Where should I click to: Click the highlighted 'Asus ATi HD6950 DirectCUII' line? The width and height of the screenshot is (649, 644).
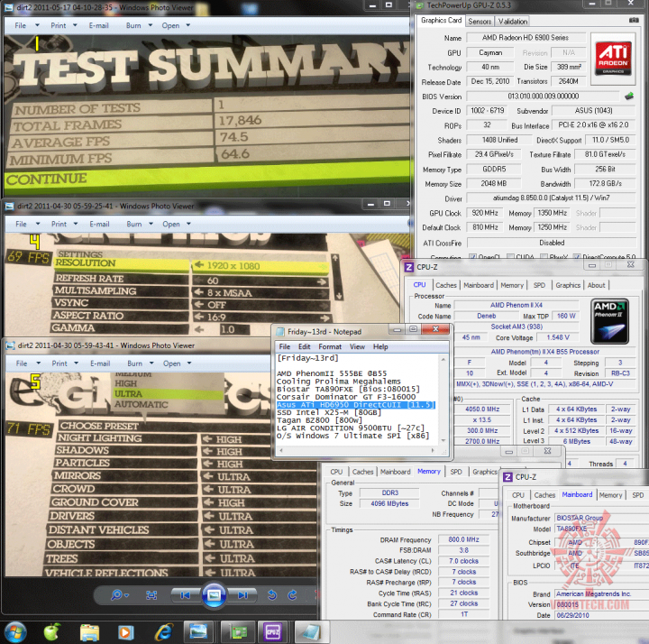[x=355, y=405]
